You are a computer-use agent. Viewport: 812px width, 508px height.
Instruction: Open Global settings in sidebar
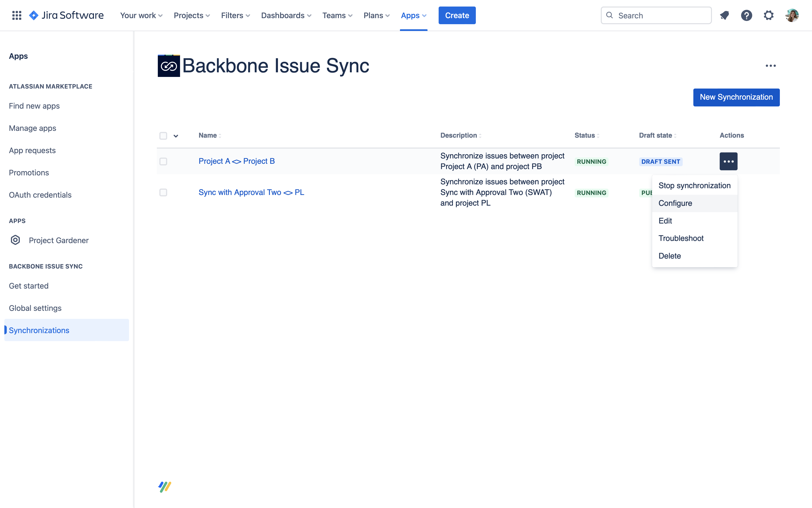tap(35, 308)
